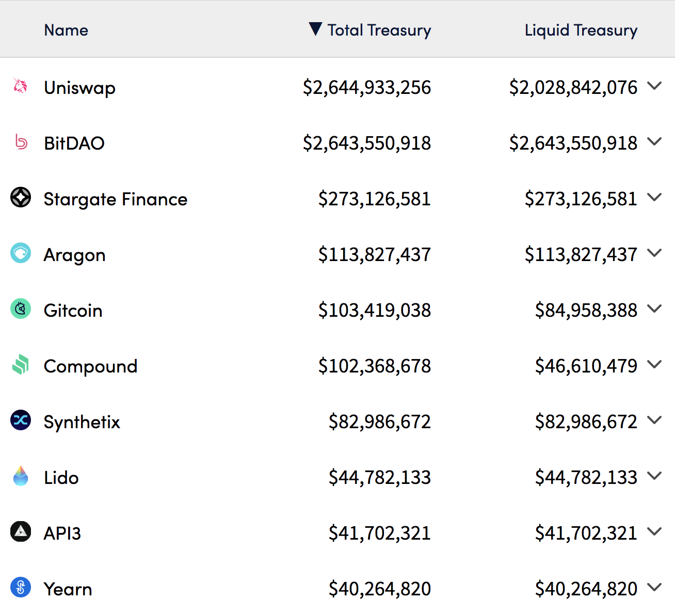Open the Synthetix name link
Image resolution: width=675 pixels, height=616 pixels.
82,422
